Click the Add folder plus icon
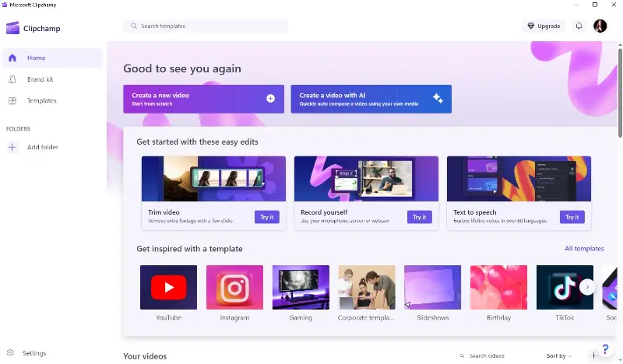The height and width of the screenshot is (364, 623). [12, 147]
